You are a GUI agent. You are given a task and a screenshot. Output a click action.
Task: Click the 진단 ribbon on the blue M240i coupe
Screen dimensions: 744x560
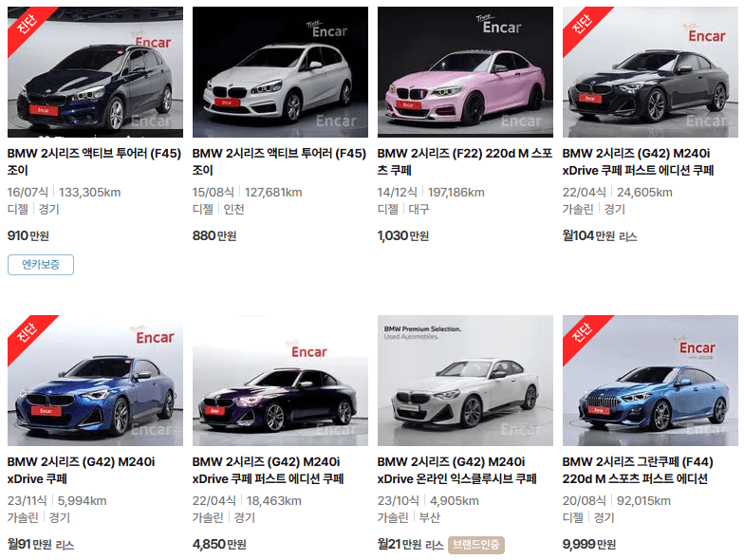pos(27,333)
